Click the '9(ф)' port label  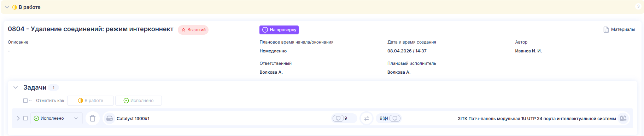coord(384,118)
